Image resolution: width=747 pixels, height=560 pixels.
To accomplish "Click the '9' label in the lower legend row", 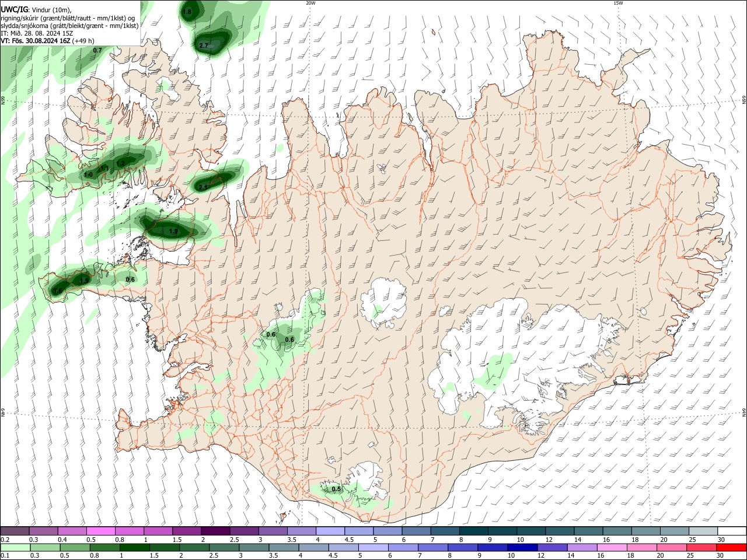I will [479, 555].
